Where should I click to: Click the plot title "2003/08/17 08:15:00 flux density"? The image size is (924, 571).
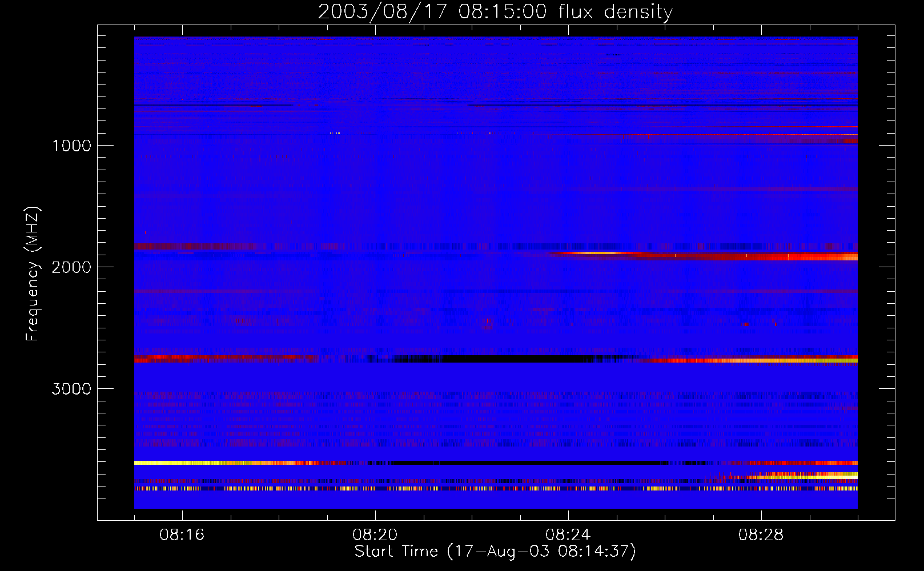click(495, 11)
